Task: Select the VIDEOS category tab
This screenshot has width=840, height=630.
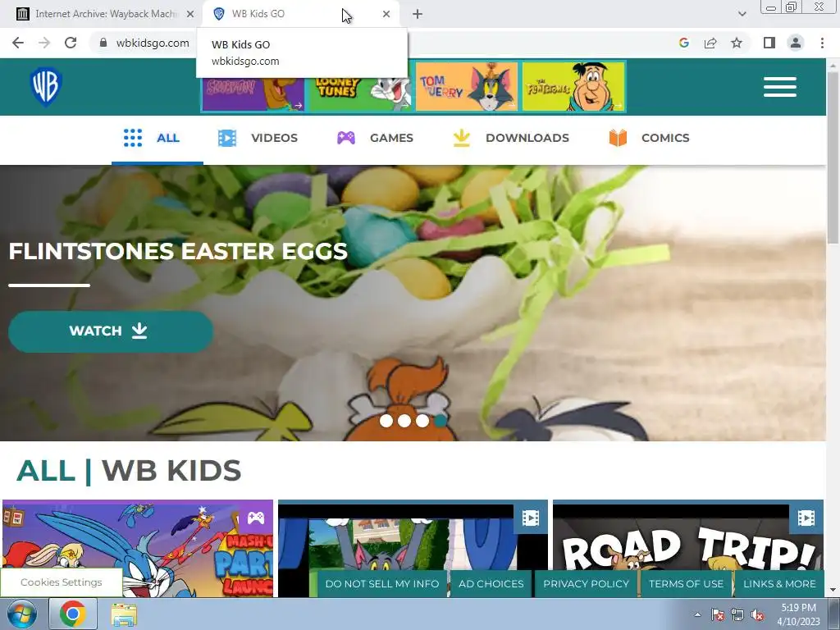Action: click(x=258, y=138)
